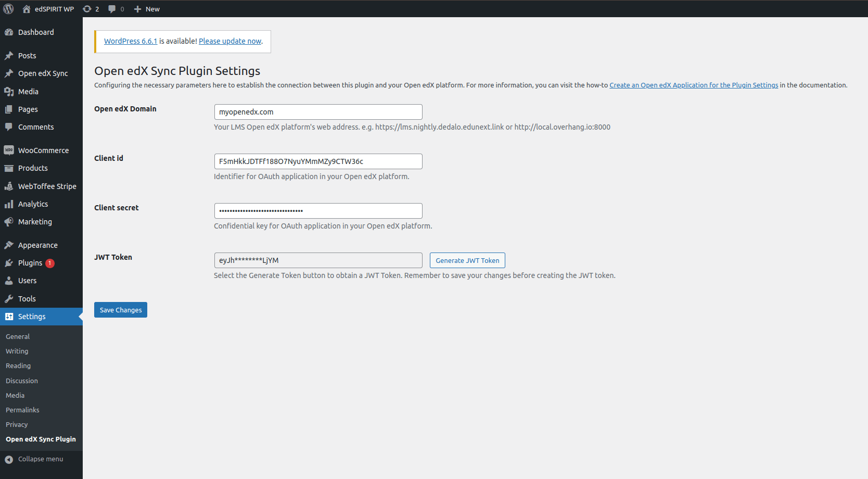The height and width of the screenshot is (479, 868).
Task: Click Please update now link
Action: (x=230, y=41)
